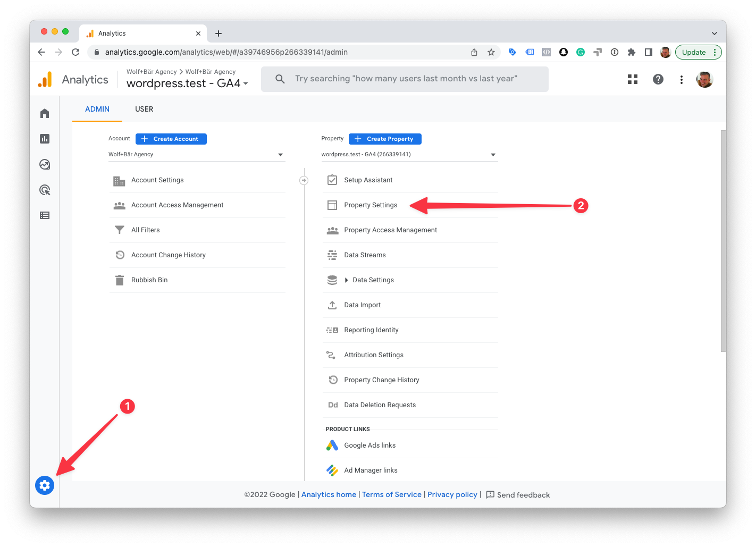Follow the Privacy policy link
The height and width of the screenshot is (547, 756).
[x=452, y=495]
